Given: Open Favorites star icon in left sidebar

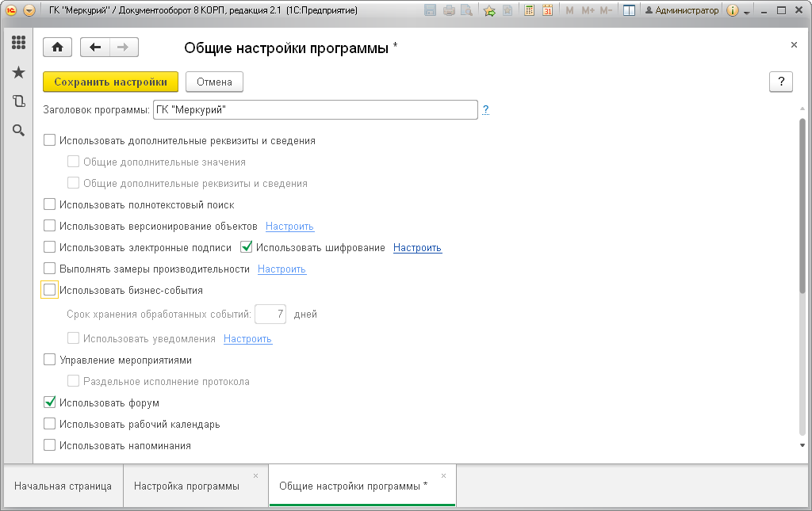Looking at the screenshot, I should click(x=19, y=72).
